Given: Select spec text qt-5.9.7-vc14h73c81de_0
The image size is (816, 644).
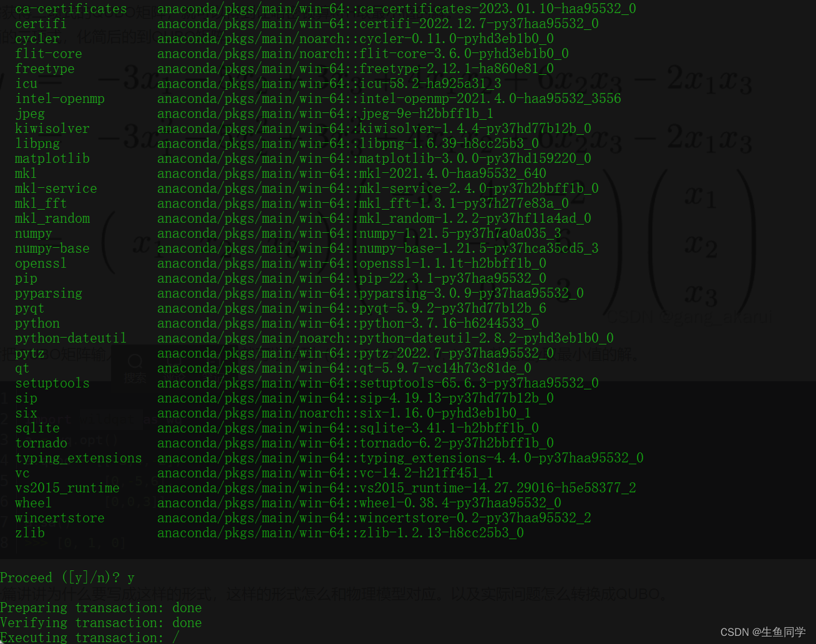Looking at the screenshot, I should [x=445, y=368].
